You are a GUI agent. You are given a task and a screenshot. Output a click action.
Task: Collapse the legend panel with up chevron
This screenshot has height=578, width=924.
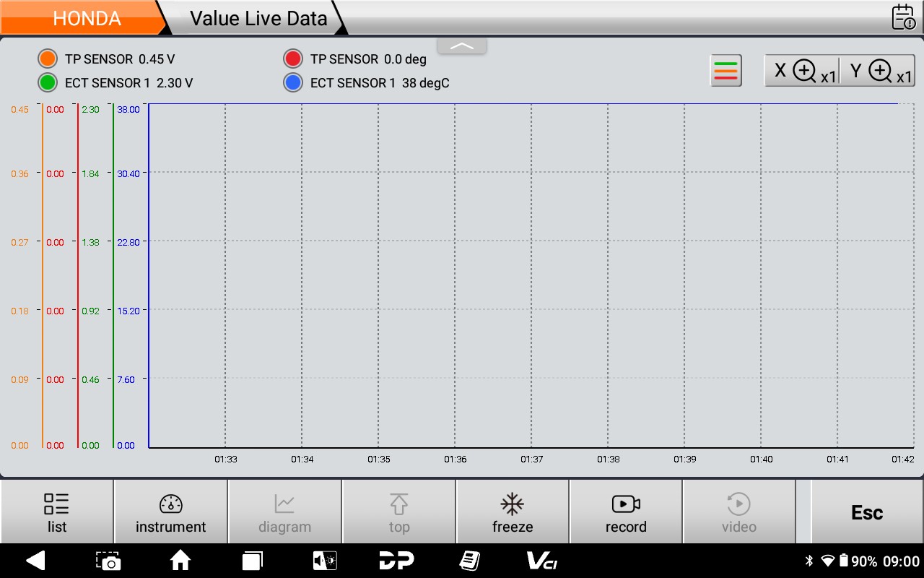(462, 46)
